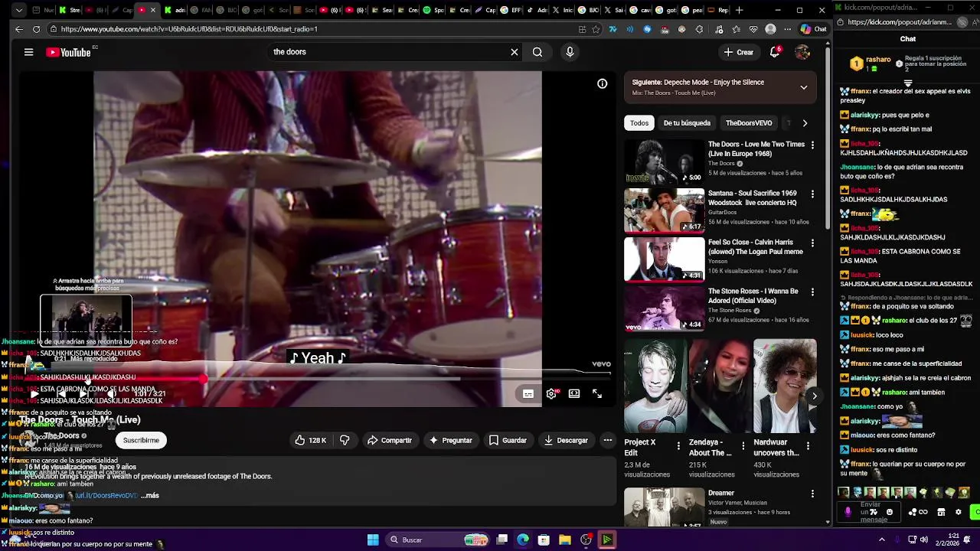
Task: Click the Preguntar button
Action: tap(451, 440)
